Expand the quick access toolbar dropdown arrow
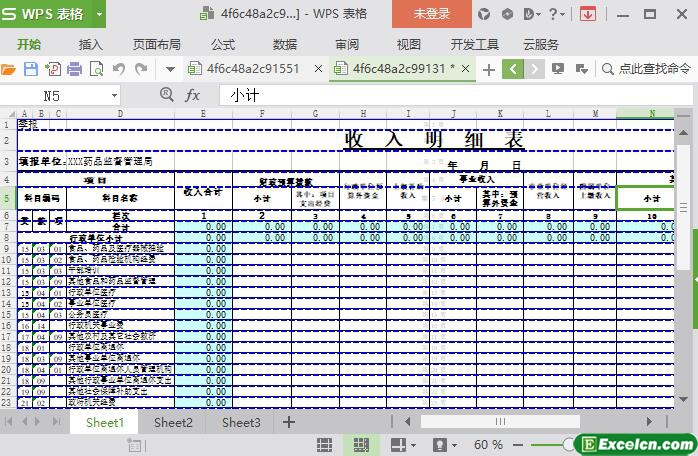The width and height of the screenshot is (698, 456). (x=170, y=69)
